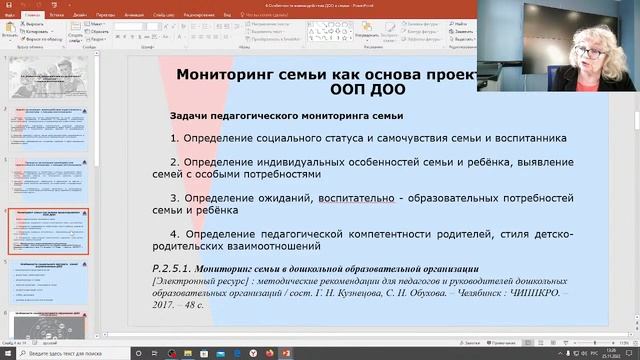This screenshot has height=360, width=640.
Task: Click the slide thumbnail panel scrollbar
Action: 97,110
